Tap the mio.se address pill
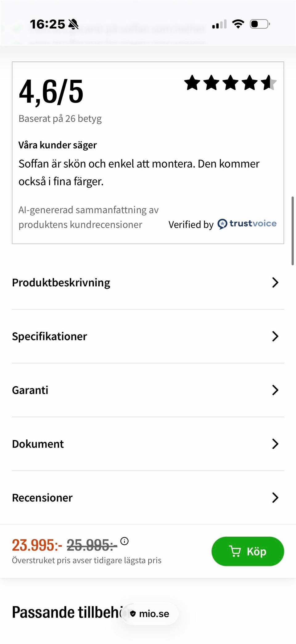The image size is (296, 644). click(150, 613)
